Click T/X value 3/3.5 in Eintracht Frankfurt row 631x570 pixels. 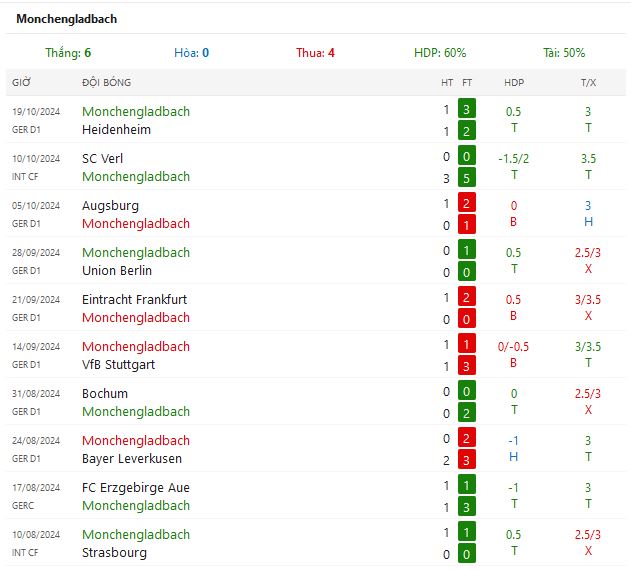pyautogui.click(x=588, y=299)
